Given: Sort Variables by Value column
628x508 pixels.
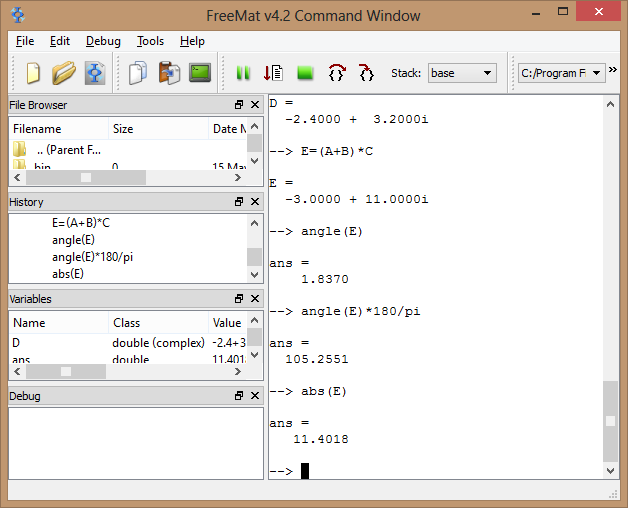Looking at the screenshot, I should click(227, 323).
